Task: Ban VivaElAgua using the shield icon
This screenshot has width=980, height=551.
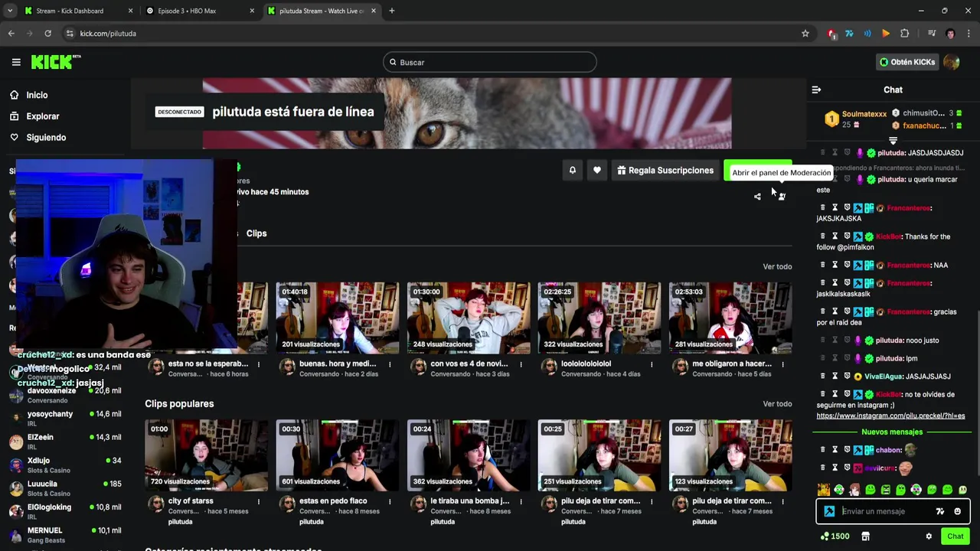Action: (847, 377)
